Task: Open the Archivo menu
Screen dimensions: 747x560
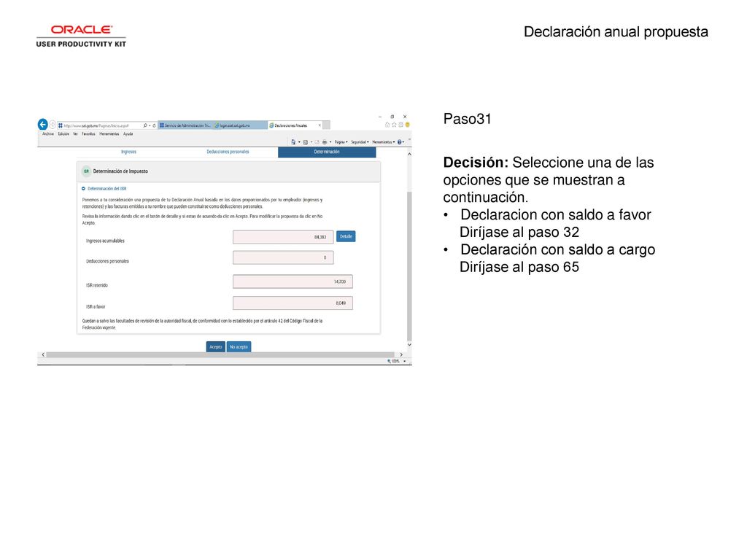Action: [48, 134]
